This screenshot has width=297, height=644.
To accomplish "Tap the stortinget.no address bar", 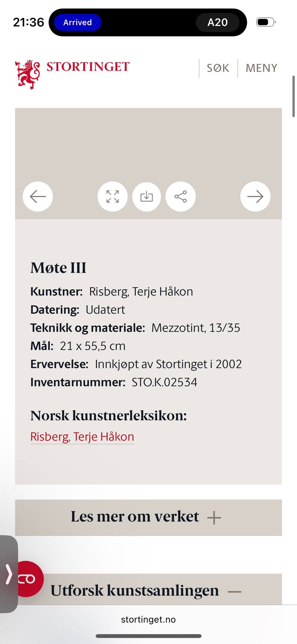I will tap(148, 619).
